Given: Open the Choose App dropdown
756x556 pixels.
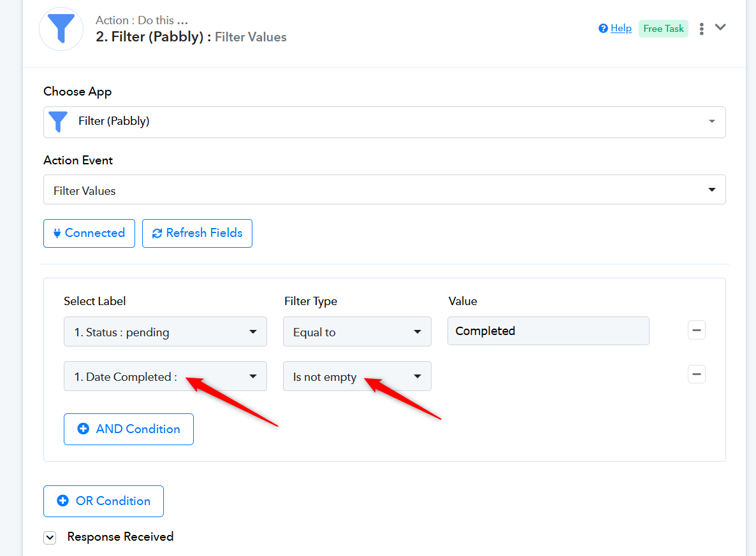Looking at the screenshot, I should tap(384, 122).
